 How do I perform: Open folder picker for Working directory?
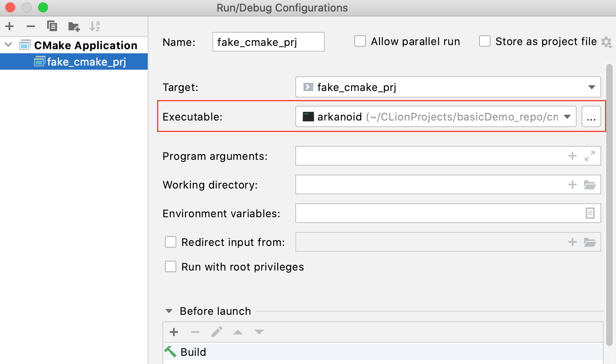[590, 184]
